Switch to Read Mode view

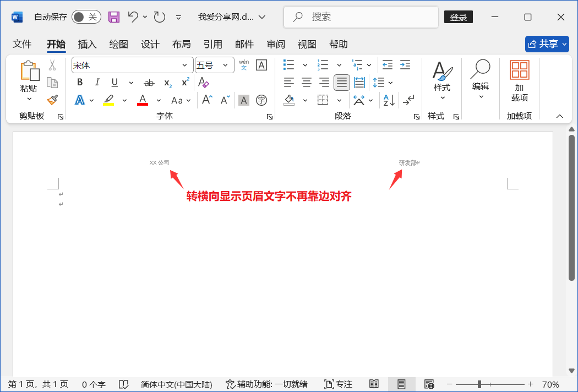point(374,384)
